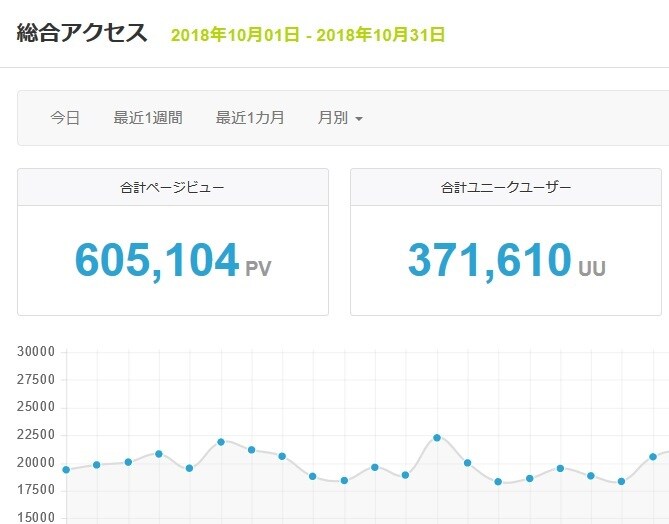This screenshot has width=669, height=524.
Task: Switch to 最近1週間 range
Action: click(x=148, y=118)
